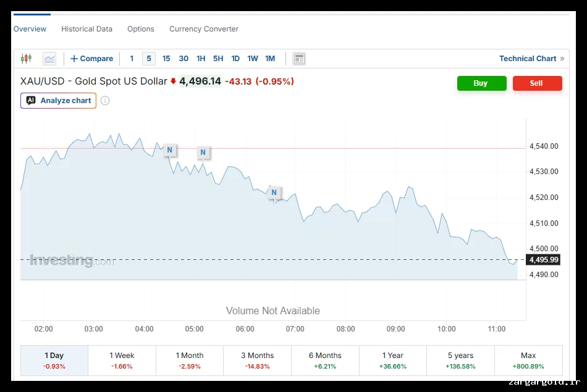Select the 1M interval

coord(270,59)
